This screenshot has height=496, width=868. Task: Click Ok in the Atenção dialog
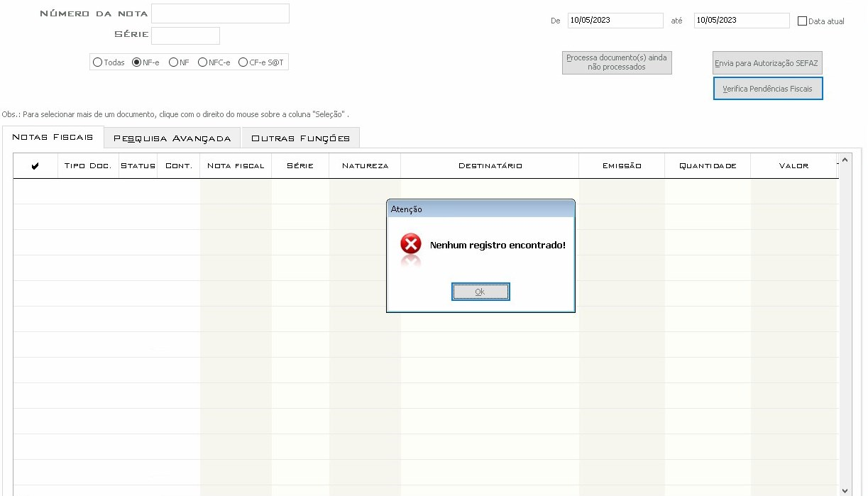(480, 292)
